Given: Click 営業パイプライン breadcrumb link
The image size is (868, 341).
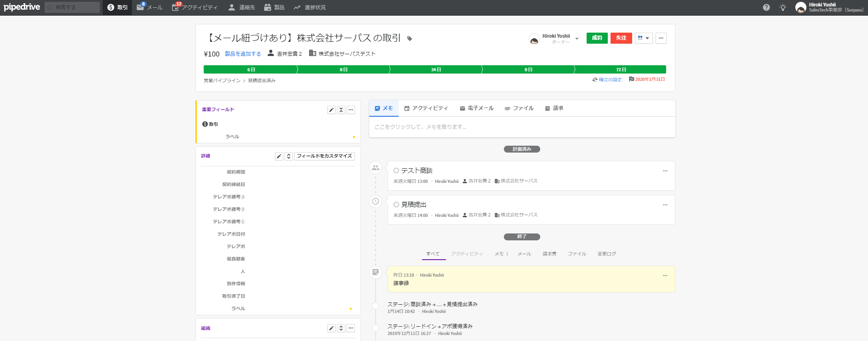Looking at the screenshot, I should (x=222, y=80).
